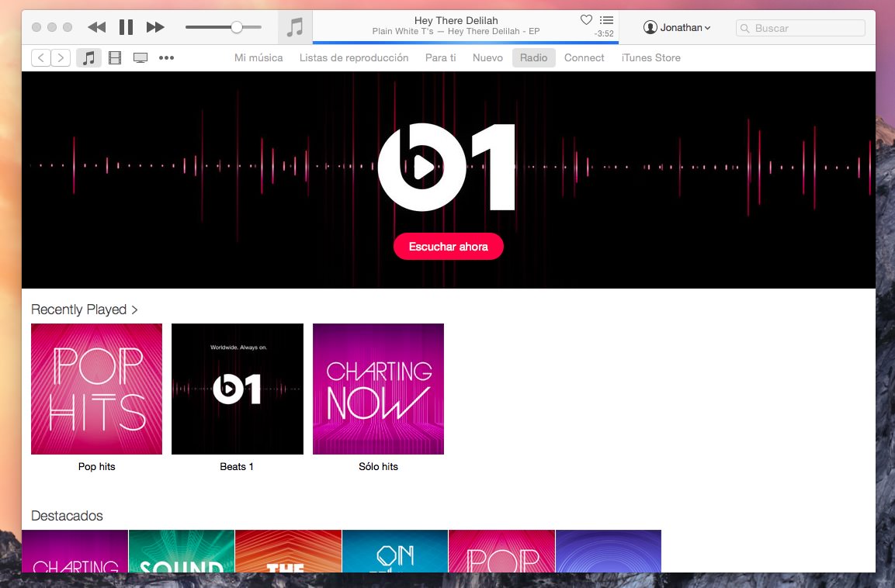Image resolution: width=895 pixels, height=588 pixels.
Task: Go forward with the right arrow
Action: coord(60,57)
